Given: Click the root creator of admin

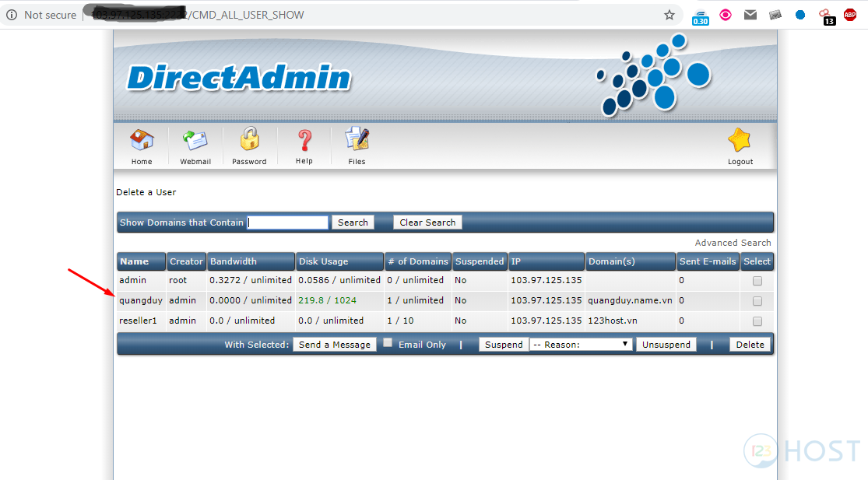Looking at the screenshot, I should tap(177, 280).
